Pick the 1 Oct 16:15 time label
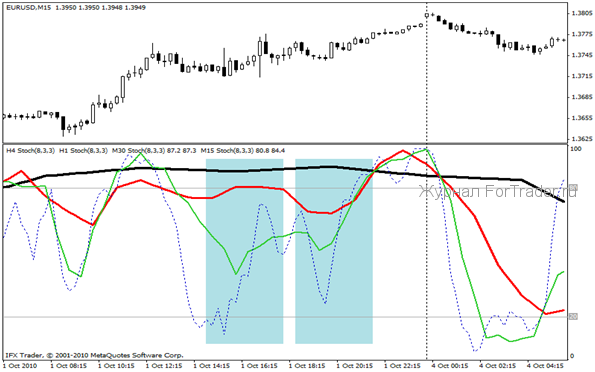 pos(259,366)
